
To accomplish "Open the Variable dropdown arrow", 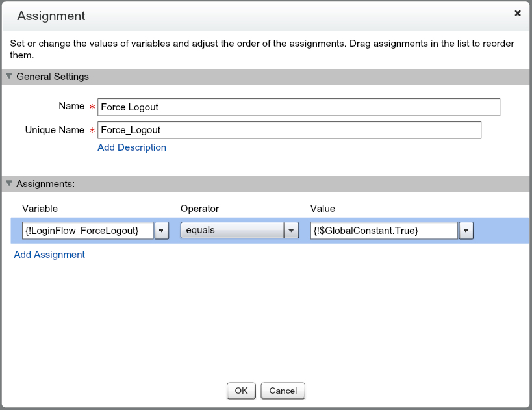I will [162, 231].
